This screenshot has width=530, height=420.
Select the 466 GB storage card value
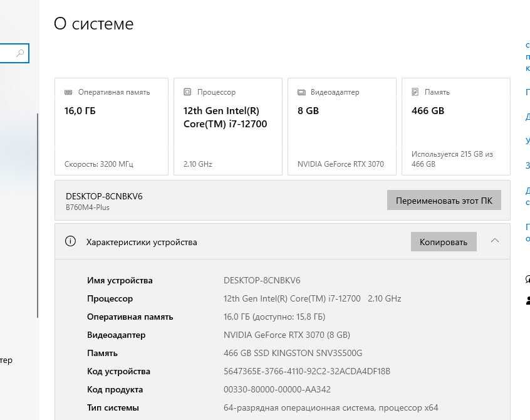(x=428, y=111)
